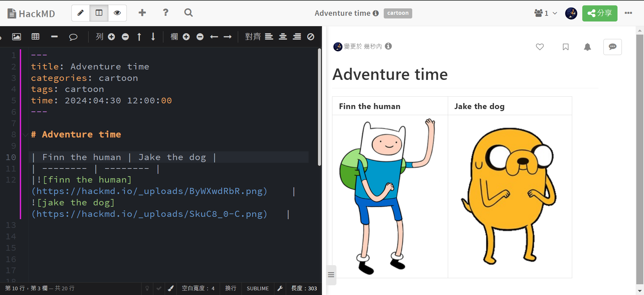Click cursor position status 第 10 行

click(x=40, y=288)
